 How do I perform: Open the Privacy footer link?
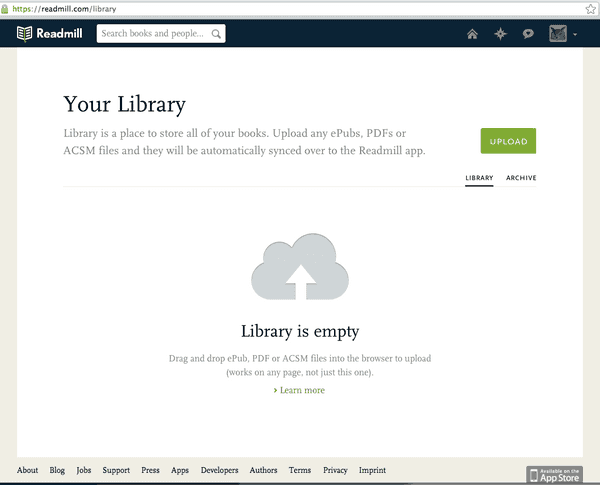pyautogui.click(x=335, y=470)
